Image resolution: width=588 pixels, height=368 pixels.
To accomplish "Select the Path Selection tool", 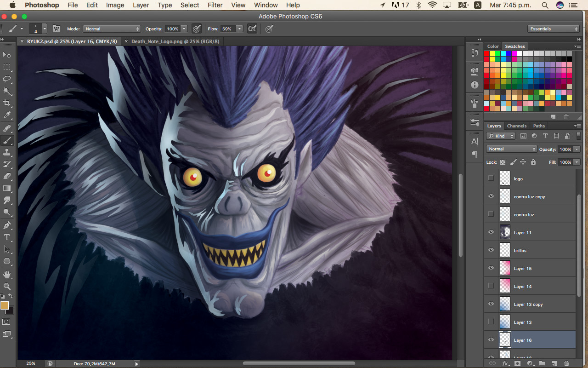I will click(x=7, y=249).
